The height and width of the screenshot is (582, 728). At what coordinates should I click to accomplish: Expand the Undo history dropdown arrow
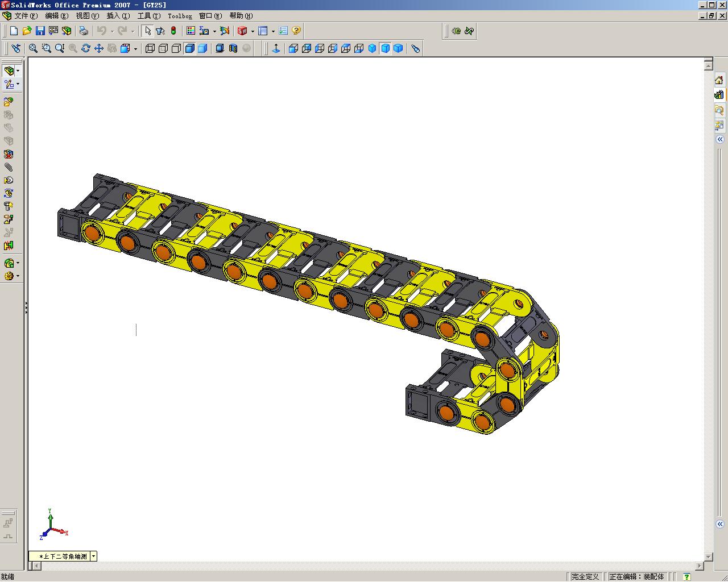point(112,31)
